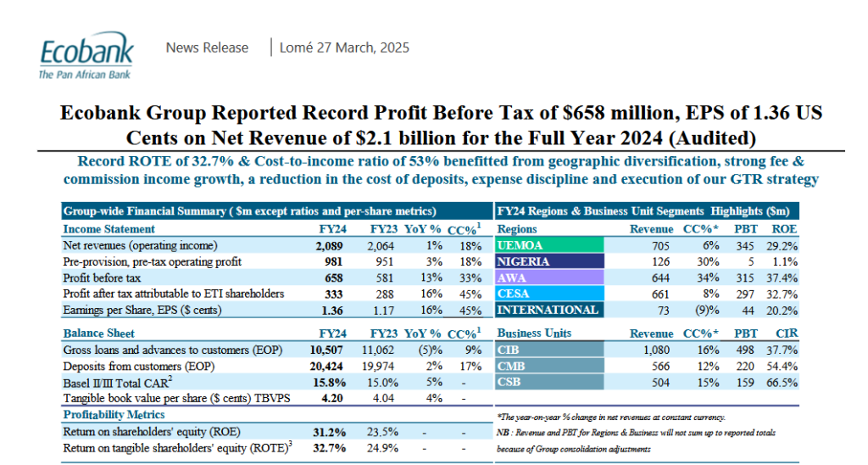The width and height of the screenshot is (868, 465).
Task: Select the CSB business unit cell
Action: click(549, 382)
